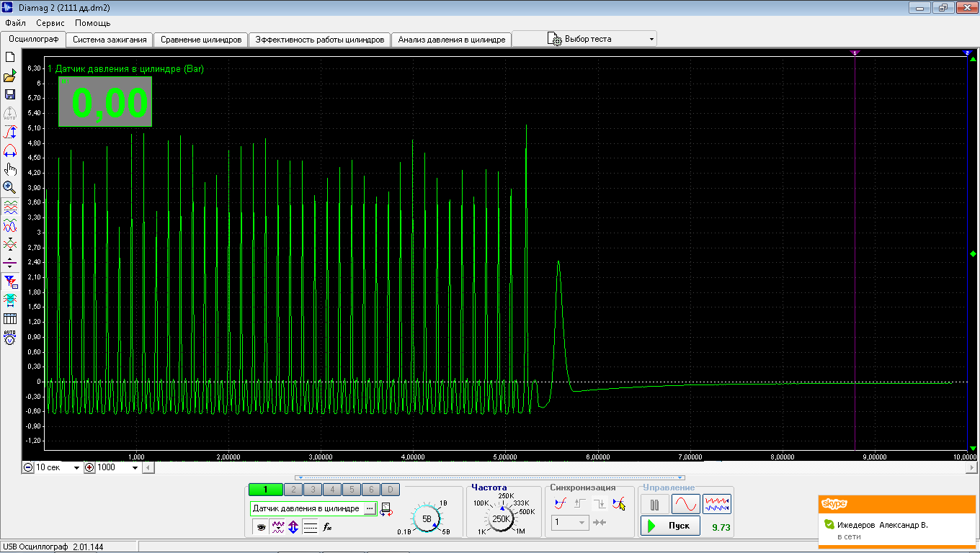This screenshot has width=980, height=553.
Task: Select the horizontal span measurement tool
Action: coord(10,151)
